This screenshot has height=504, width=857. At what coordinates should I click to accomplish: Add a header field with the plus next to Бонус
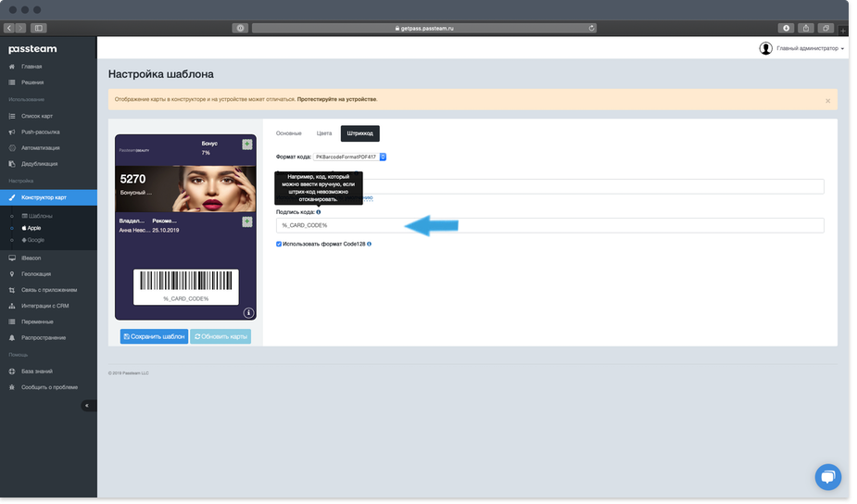247,145
